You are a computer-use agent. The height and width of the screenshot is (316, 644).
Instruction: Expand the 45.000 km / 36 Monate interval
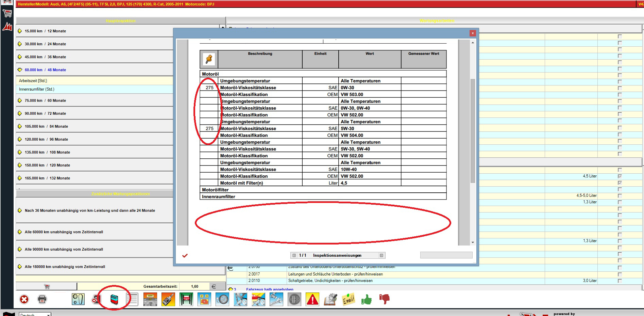20,57
